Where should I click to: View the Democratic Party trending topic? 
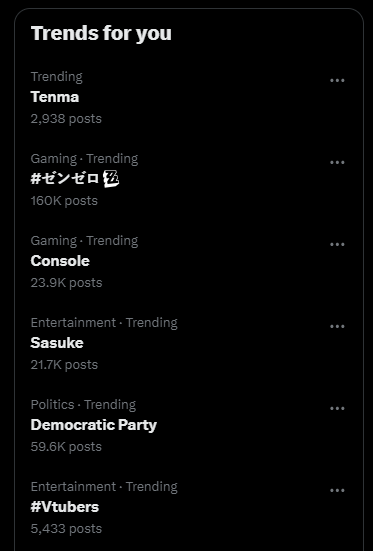94,425
